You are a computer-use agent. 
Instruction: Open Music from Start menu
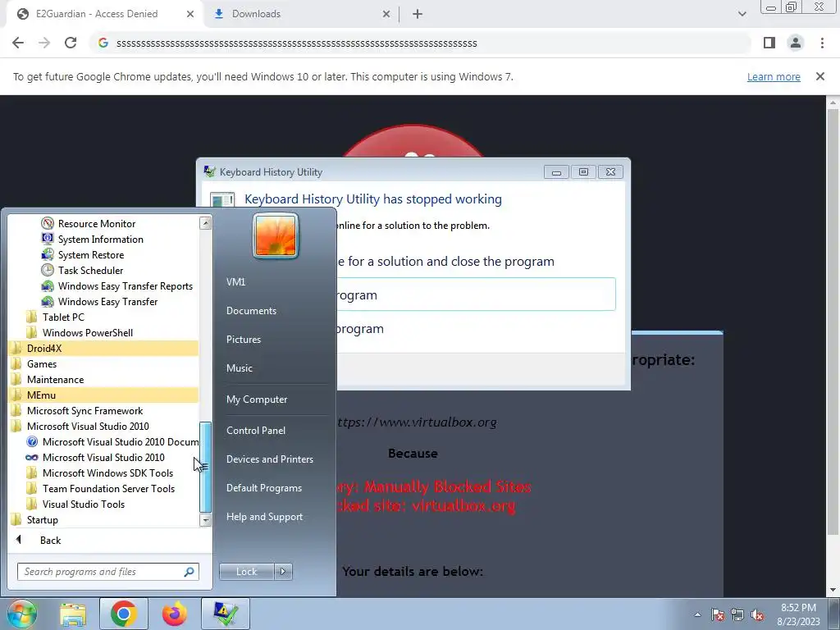point(240,368)
